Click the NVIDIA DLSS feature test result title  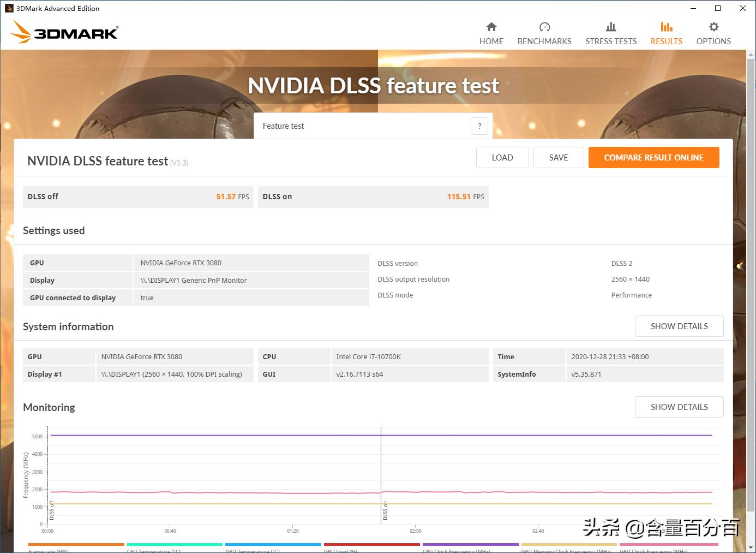(x=98, y=161)
